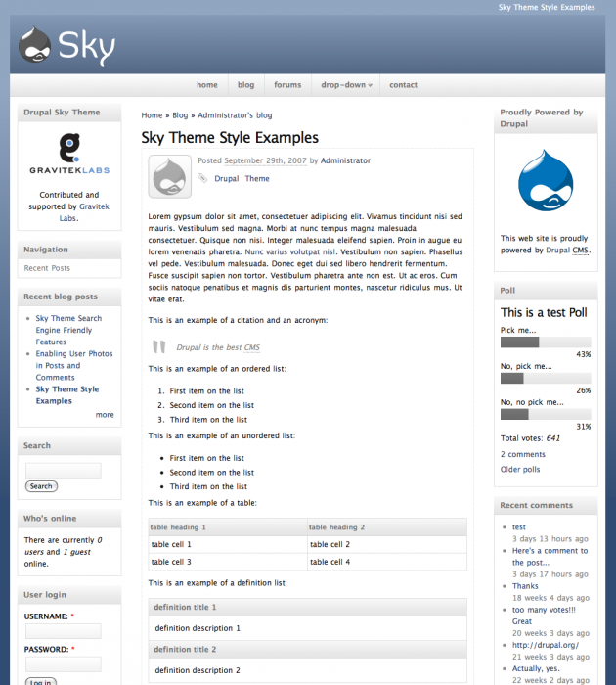Click definition title 2 row
This screenshot has width=616, height=685.
point(307,650)
